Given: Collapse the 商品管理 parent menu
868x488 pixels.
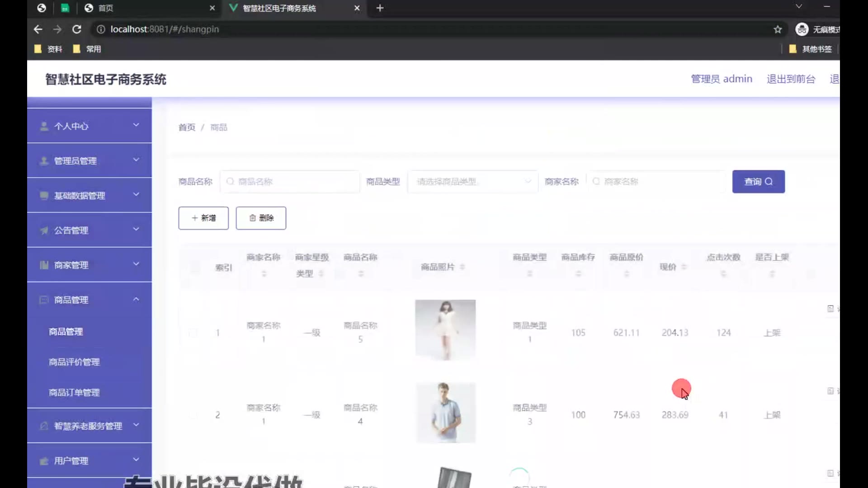Looking at the screenshot, I should pos(90,300).
